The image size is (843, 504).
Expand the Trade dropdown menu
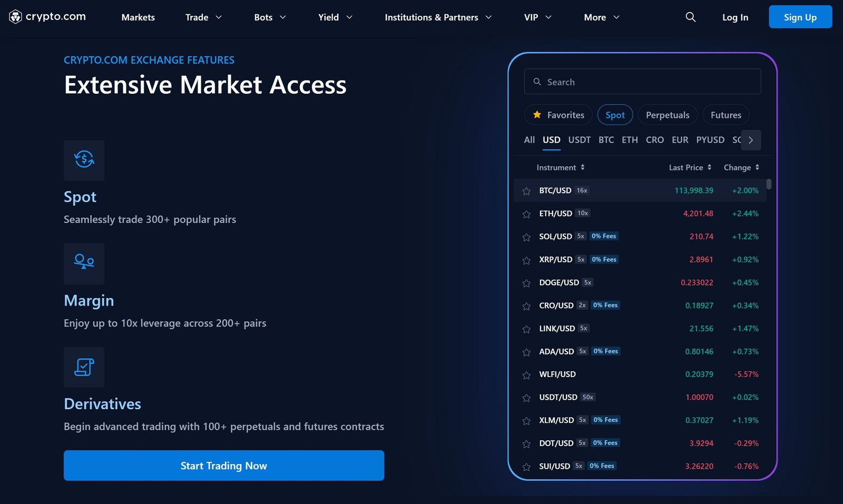pyautogui.click(x=203, y=17)
